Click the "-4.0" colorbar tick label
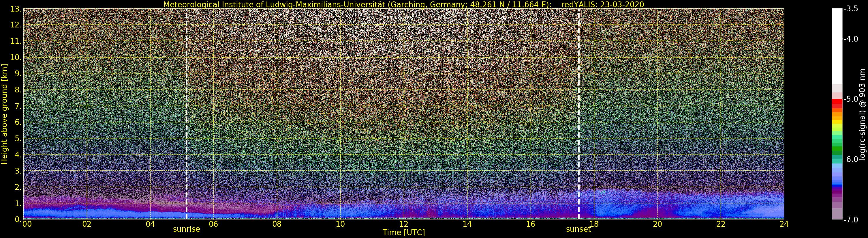Viewport: 868px width, 238px height. click(x=851, y=39)
